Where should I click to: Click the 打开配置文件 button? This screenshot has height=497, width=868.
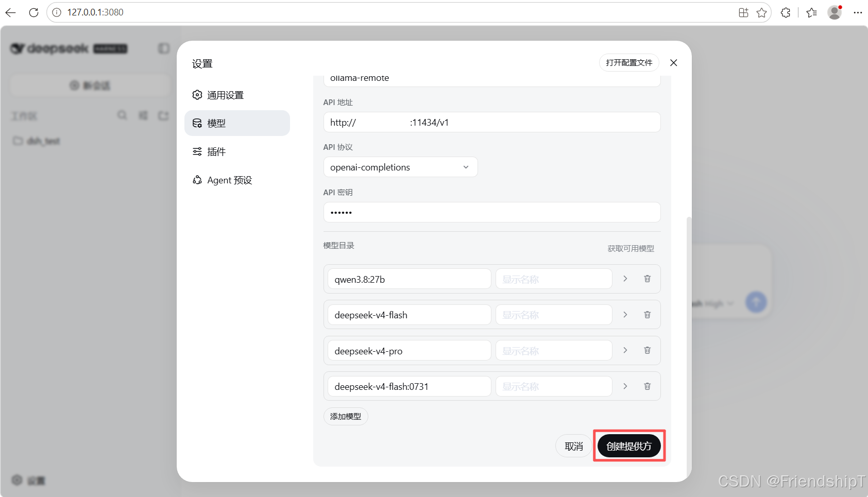(x=629, y=63)
